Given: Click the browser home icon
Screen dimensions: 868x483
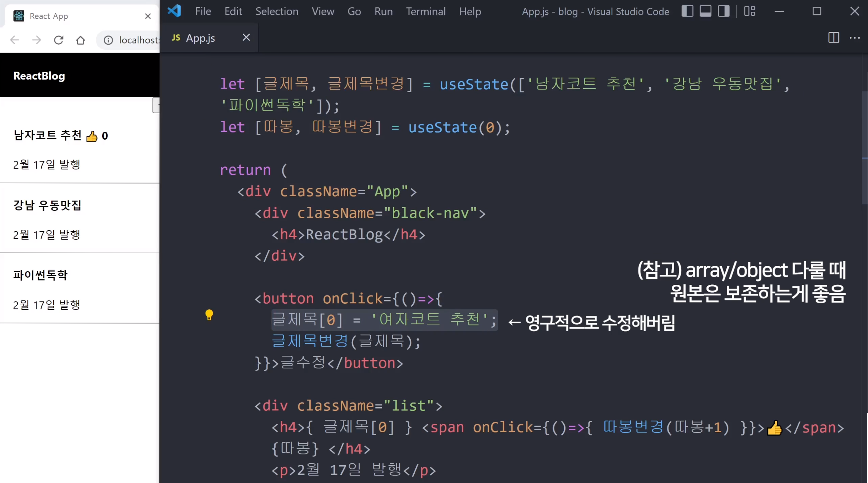Looking at the screenshot, I should (x=81, y=40).
